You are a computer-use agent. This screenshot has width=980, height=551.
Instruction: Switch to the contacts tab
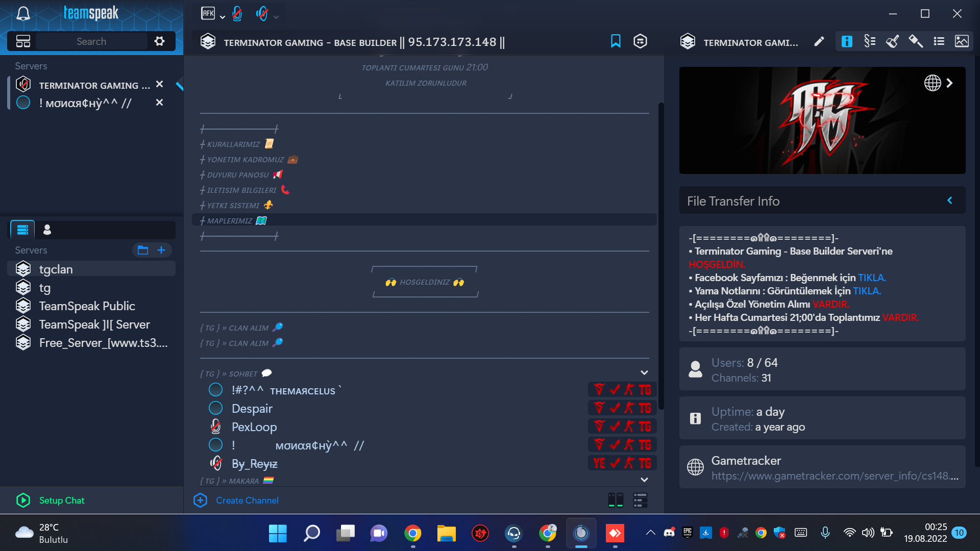tap(47, 230)
